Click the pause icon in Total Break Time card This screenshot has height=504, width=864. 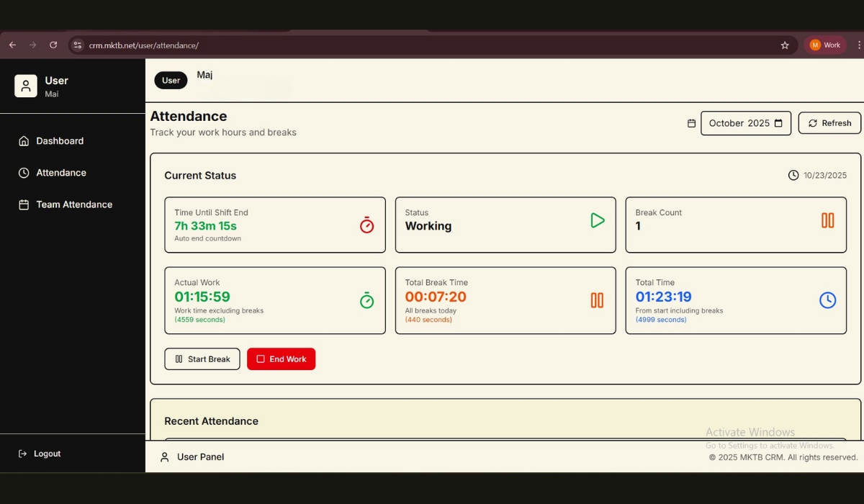597,300
